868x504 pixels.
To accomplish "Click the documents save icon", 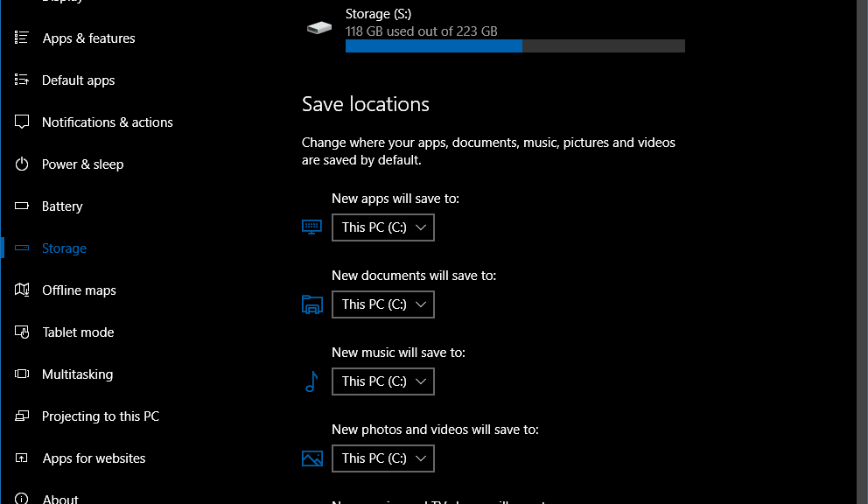I will pos(311,304).
